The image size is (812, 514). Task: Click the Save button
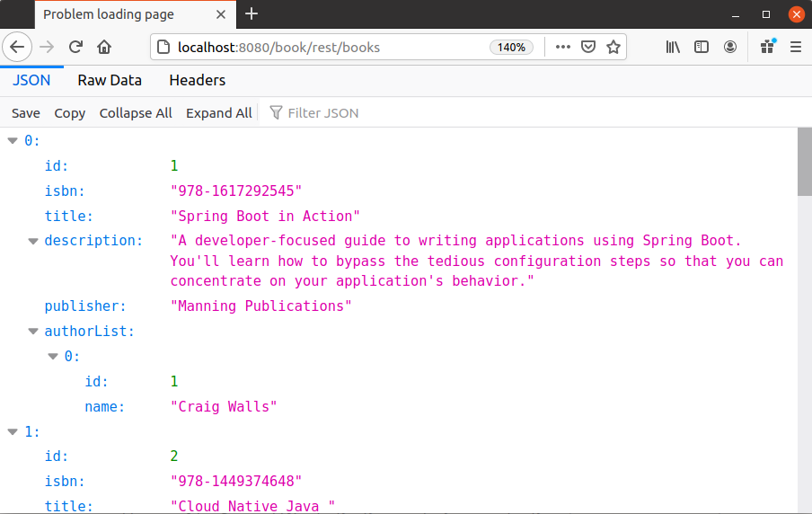[26, 113]
